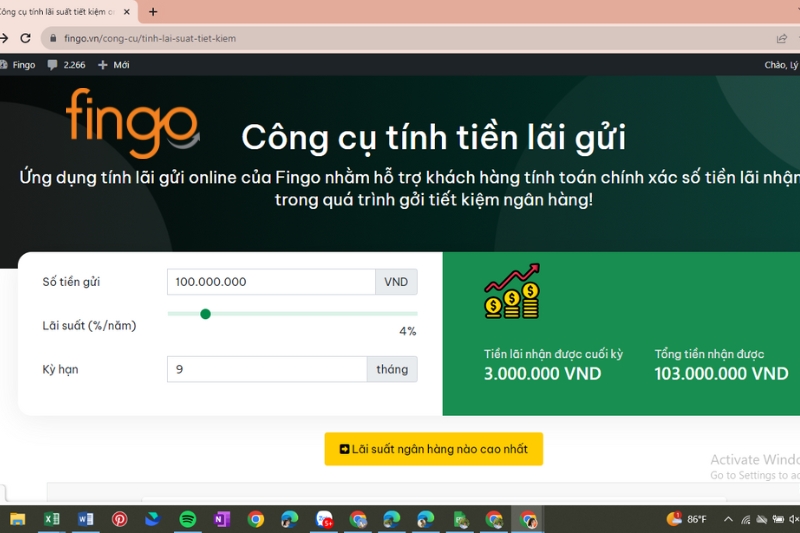
Task: Reload the current page
Action: tap(26, 38)
